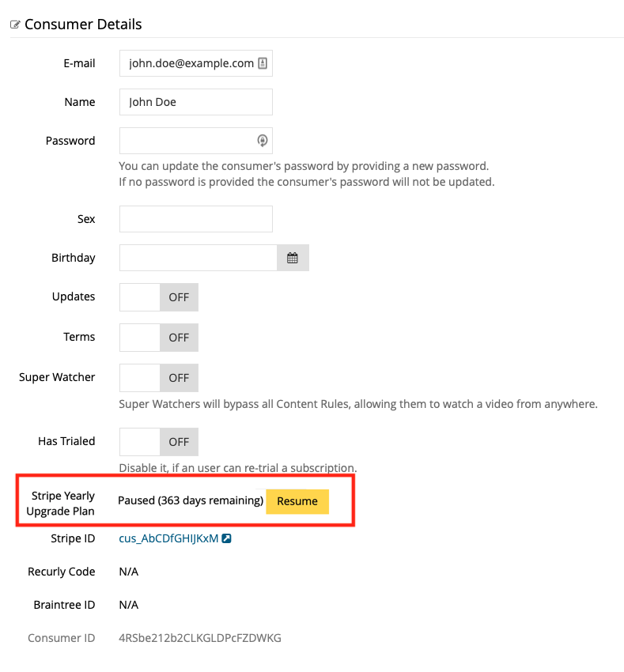Resume the paused Stripe Yearly plan

297,501
